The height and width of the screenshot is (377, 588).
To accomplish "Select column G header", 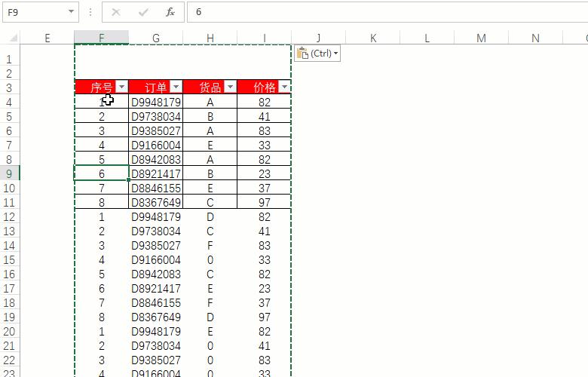I will click(x=155, y=38).
